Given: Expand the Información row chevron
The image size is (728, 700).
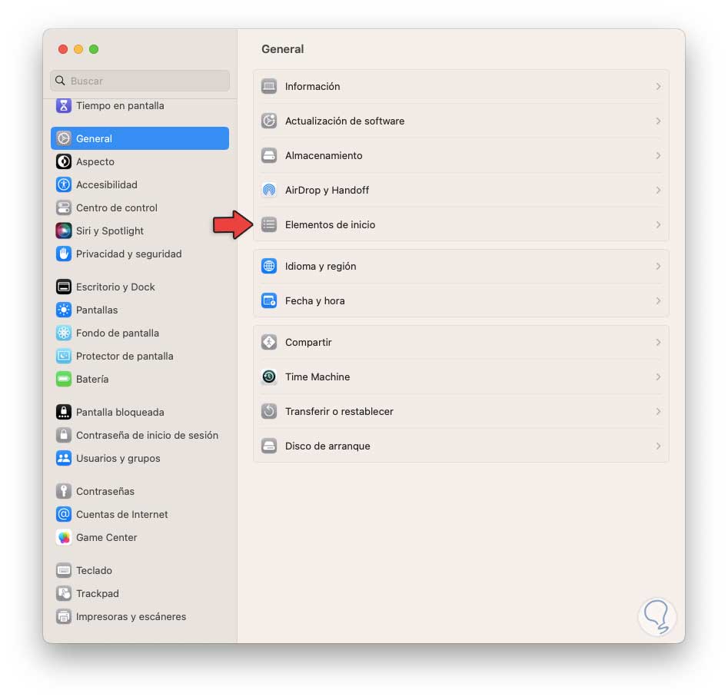Looking at the screenshot, I should [658, 86].
